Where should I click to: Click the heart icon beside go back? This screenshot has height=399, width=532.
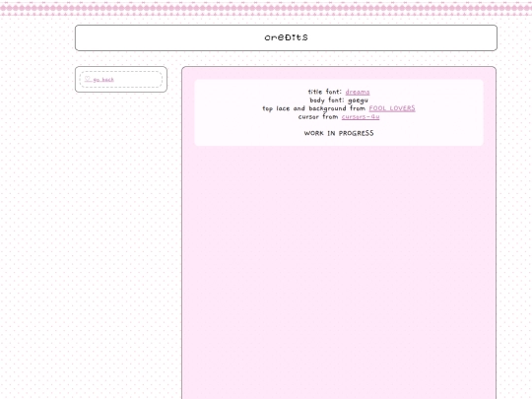[x=88, y=79]
